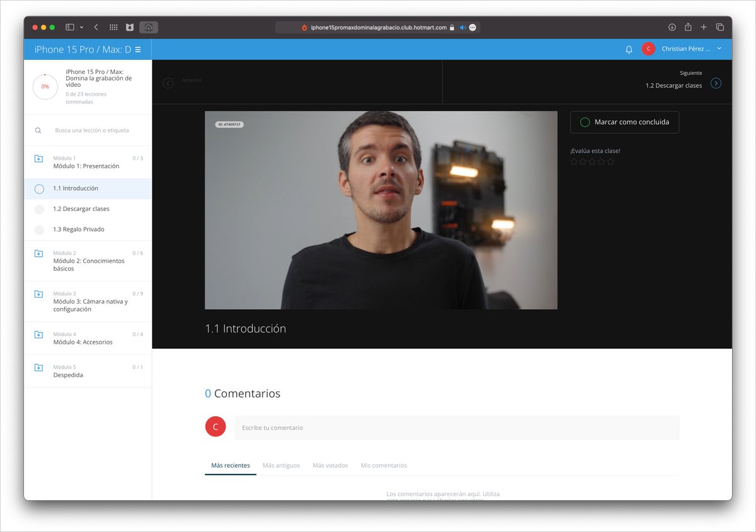Open the page options ellipsis in address bar
Viewport: 756px width, 532px height.
[472, 28]
